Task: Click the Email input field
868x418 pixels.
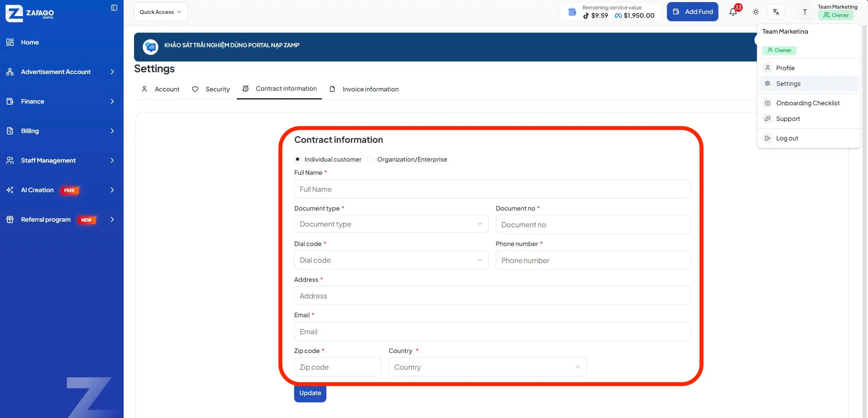Action: coord(492,331)
